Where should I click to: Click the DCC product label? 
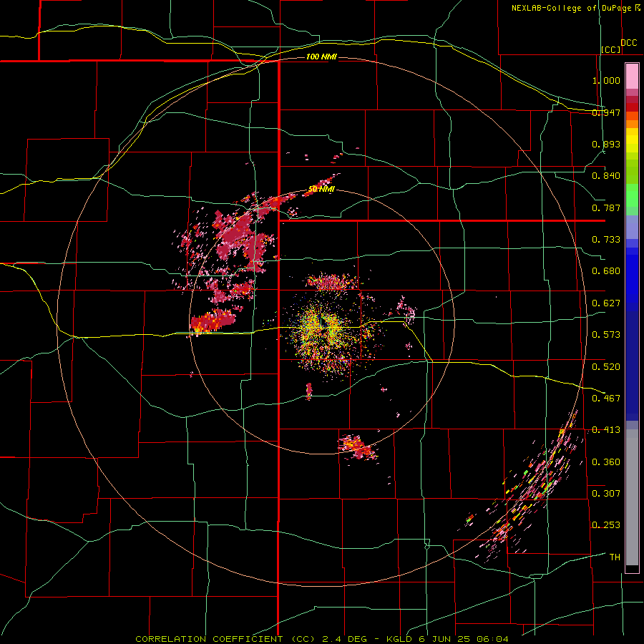point(628,43)
